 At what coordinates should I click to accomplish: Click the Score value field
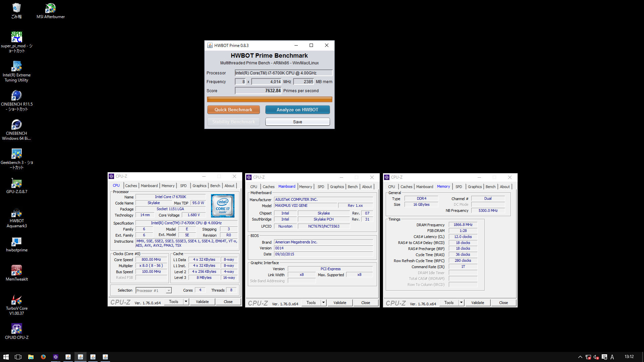pos(258,90)
